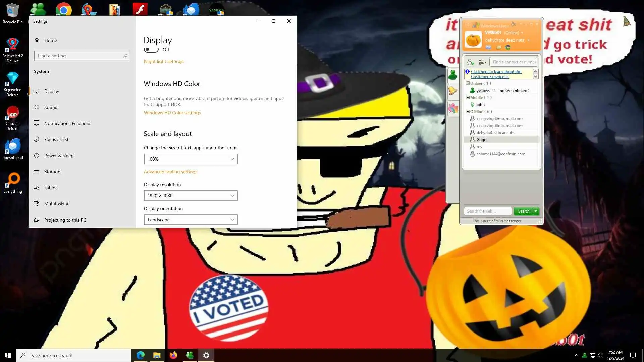Screen dimensions: 644x362
Task: Open the contact list layout menu icon
Action: tap(482, 62)
